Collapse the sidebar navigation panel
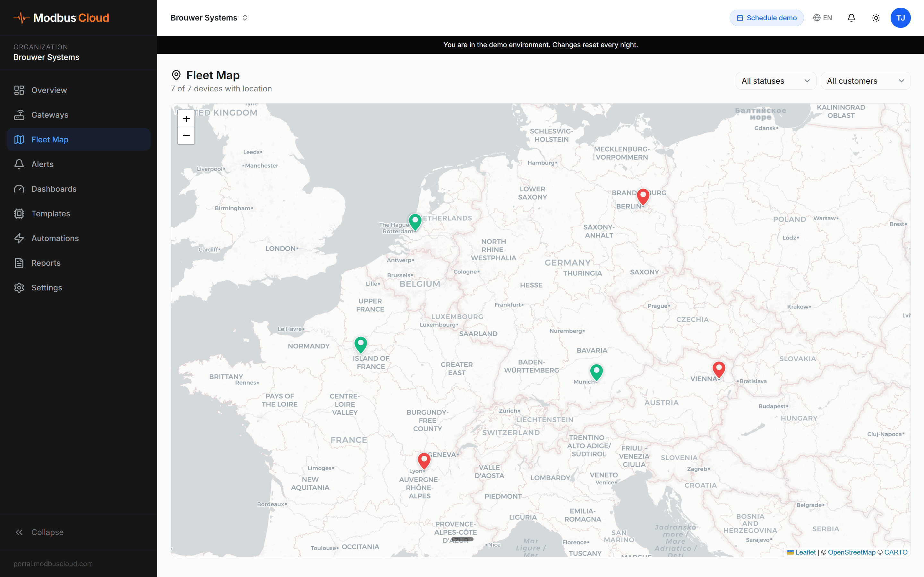Image resolution: width=924 pixels, height=577 pixels. [39, 532]
